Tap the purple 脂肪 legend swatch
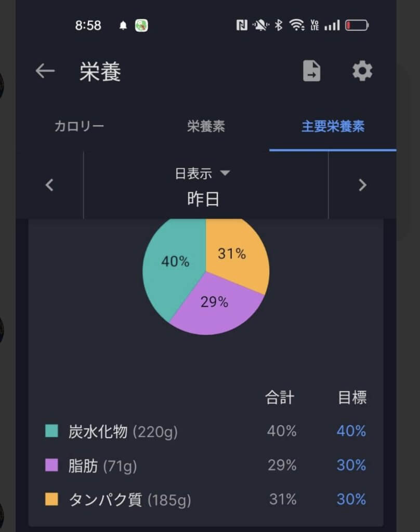The height and width of the screenshot is (532, 420). pos(51,465)
